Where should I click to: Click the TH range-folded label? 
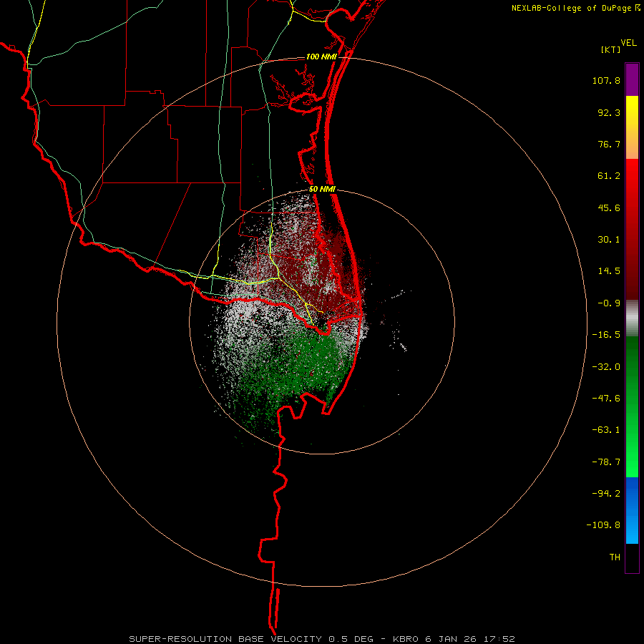(615, 557)
